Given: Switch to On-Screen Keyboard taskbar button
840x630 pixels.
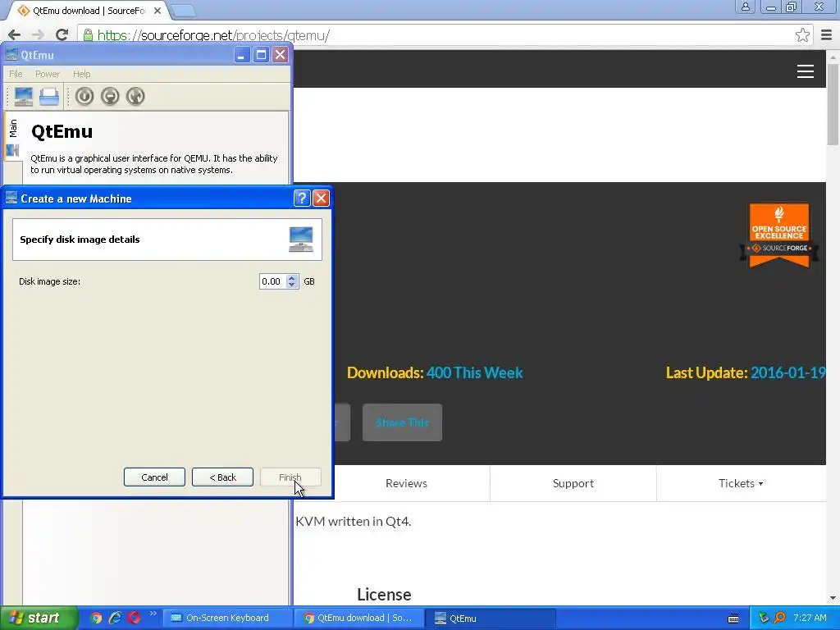Looking at the screenshot, I should coord(228,619).
